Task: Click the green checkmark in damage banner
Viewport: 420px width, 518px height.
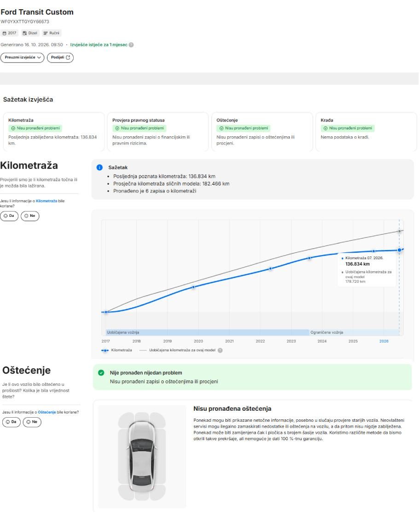Action: tap(101, 373)
